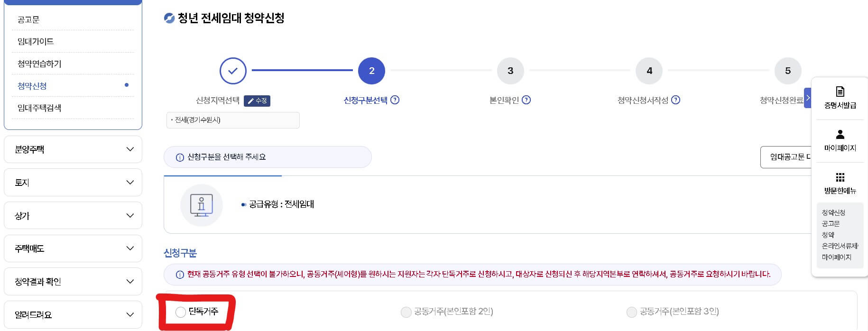Select 공동거주(본인포함 3인) option
Screen dimensions: 868x331
(x=632, y=312)
